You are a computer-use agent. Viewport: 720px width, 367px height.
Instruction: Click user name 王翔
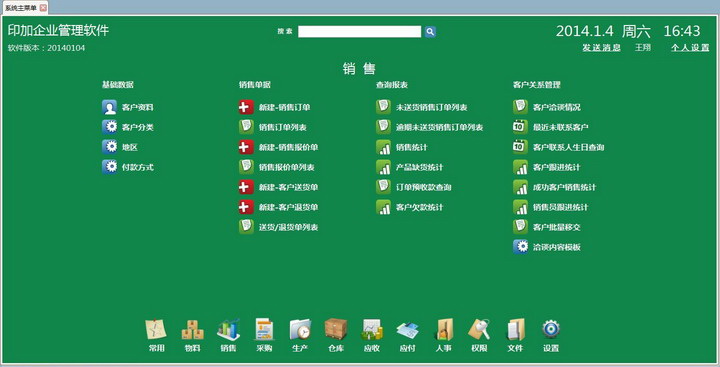(x=643, y=47)
